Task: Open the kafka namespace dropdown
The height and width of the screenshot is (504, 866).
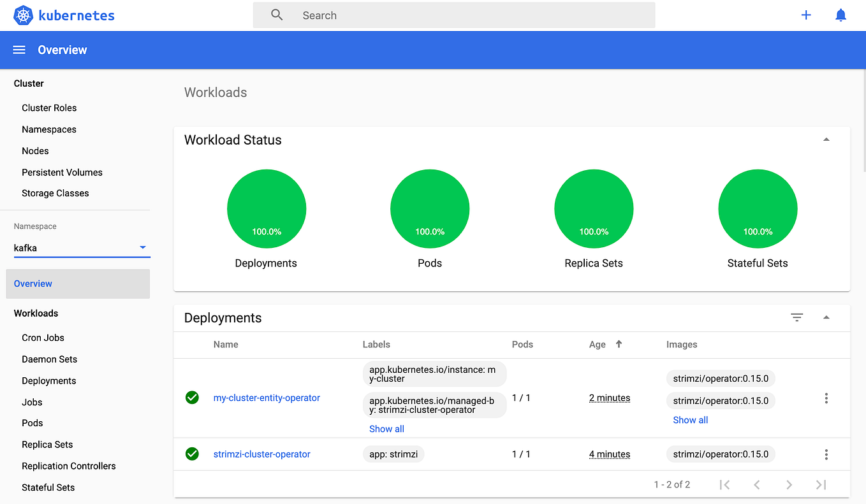Action: pos(143,247)
